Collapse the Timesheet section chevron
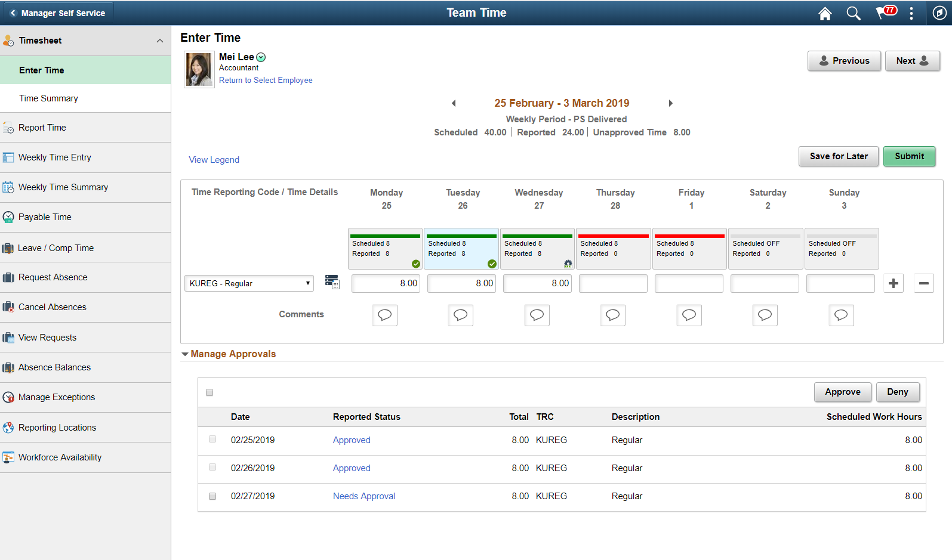This screenshot has height=560, width=952. (160, 41)
